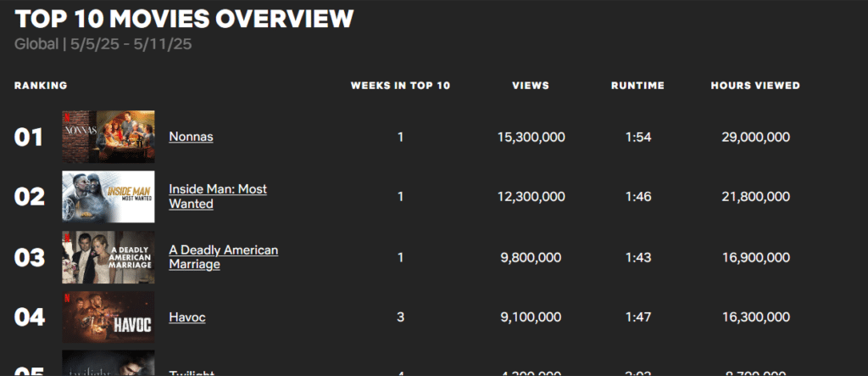868x376 pixels.
Task: Click the Hours Viewed column header
Action: tap(755, 86)
